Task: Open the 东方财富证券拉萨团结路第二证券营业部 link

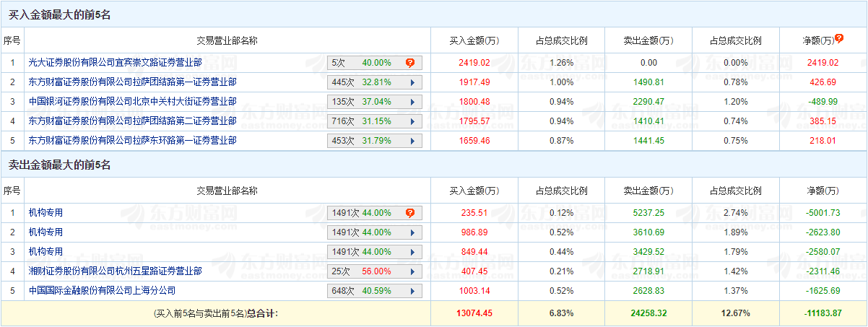Action: [x=132, y=121]
